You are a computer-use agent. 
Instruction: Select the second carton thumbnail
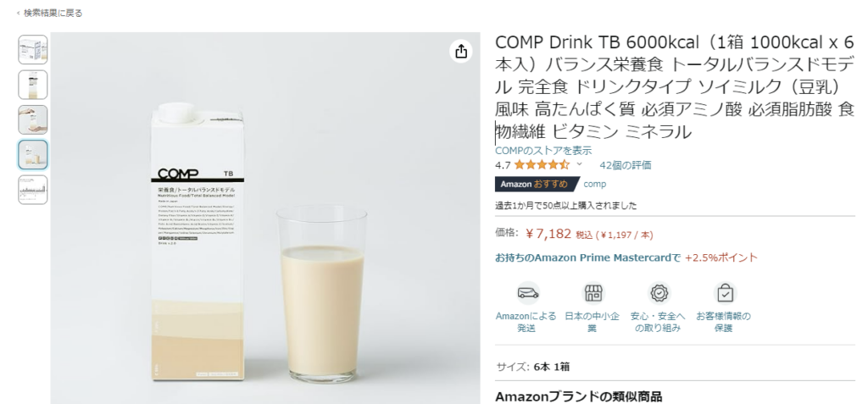[33, 85]
